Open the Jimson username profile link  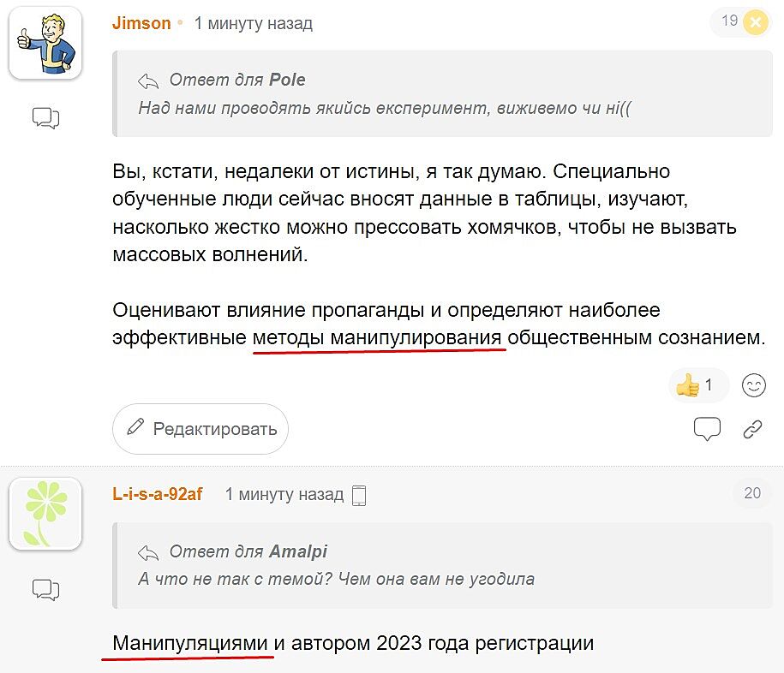point(141,24)
